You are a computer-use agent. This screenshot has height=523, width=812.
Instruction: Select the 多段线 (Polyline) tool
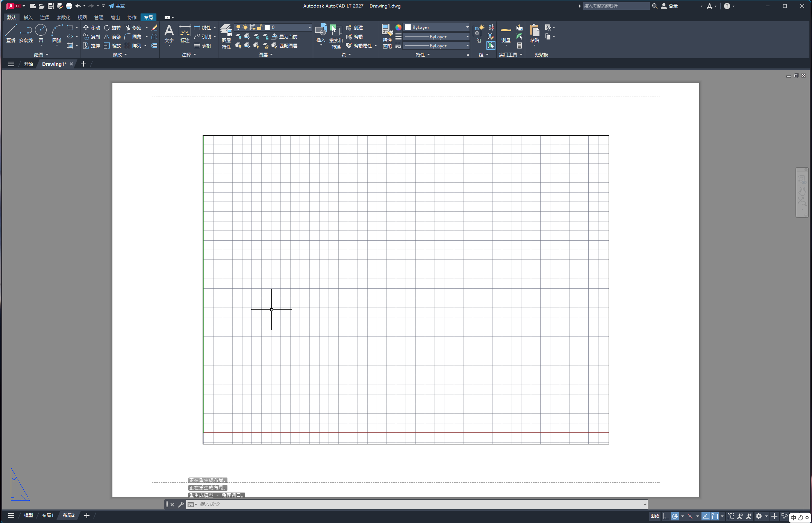coord(26,33)
